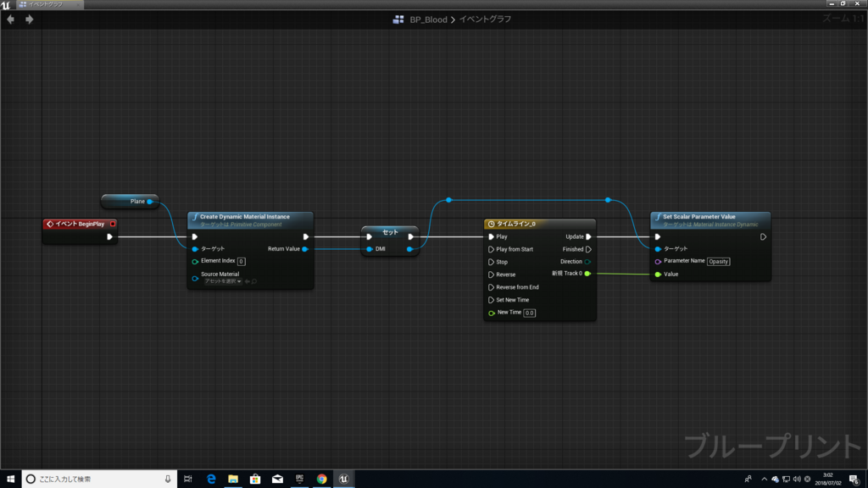Click the Value input pin
The height and width of the screenshot is (488, 868).
(658, 274)
